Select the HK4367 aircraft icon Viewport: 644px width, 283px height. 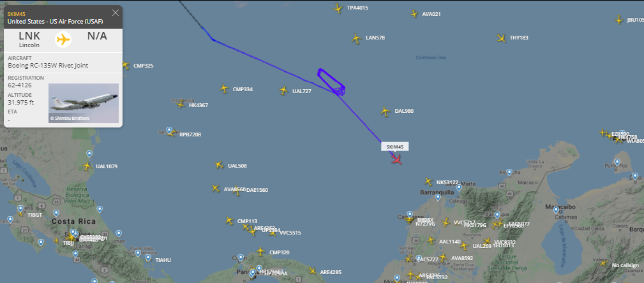(181, 105)
